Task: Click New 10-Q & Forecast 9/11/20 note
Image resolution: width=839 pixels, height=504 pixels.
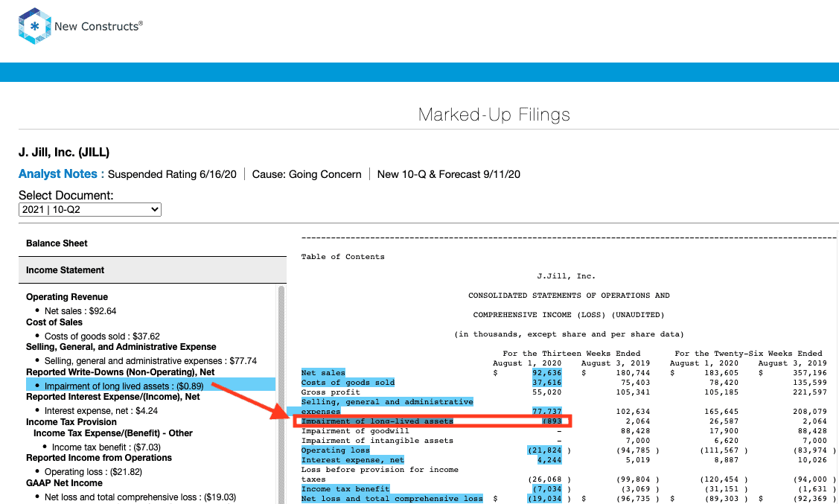Action: click(x=448, y=174)
